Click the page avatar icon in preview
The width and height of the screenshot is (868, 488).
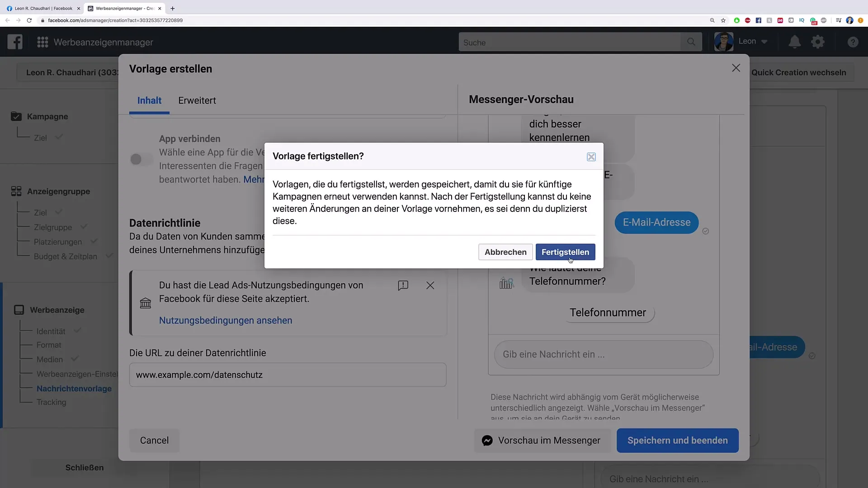(x=506, y=283)
